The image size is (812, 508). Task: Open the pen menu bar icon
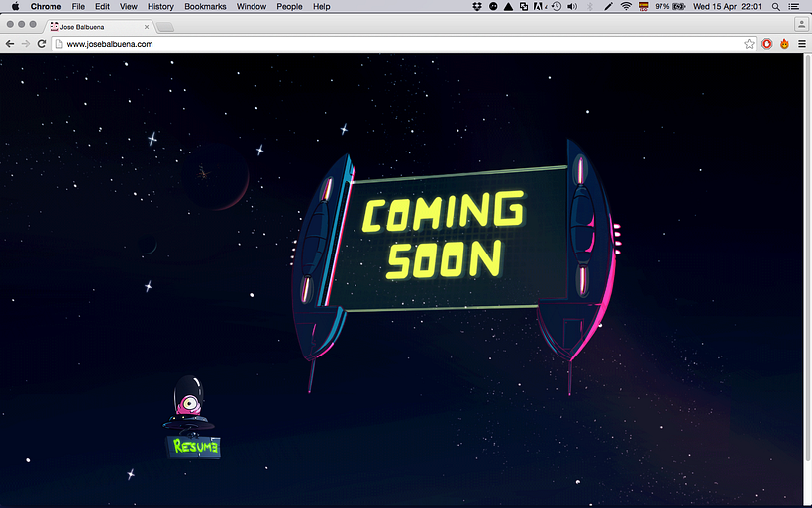[x=608, y=6]
